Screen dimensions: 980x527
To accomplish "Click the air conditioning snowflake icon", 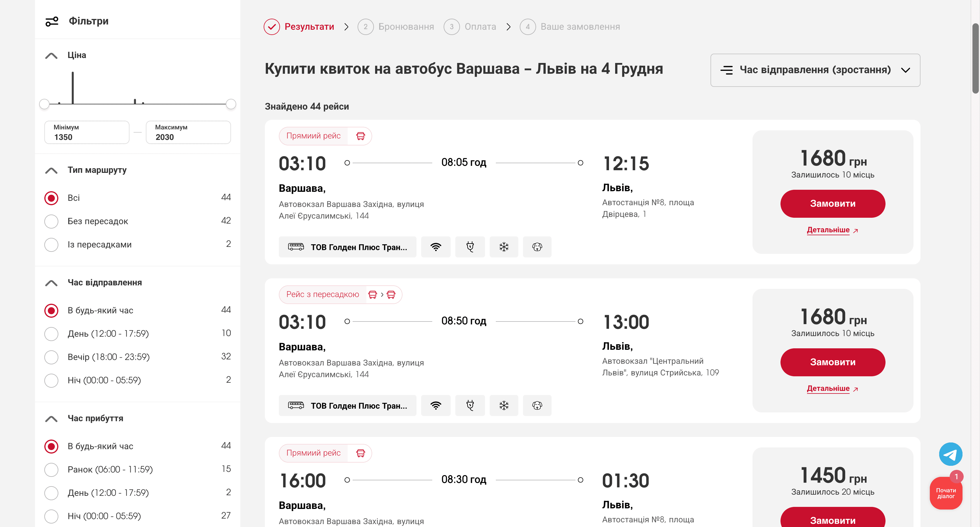I will [x=504, y=247].
